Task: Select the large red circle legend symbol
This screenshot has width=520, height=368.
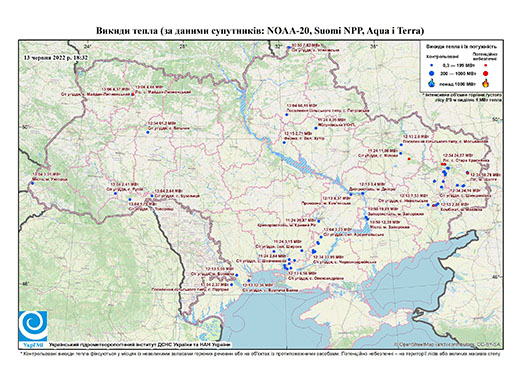Action: pyautogui.click(x=486, y=73)
